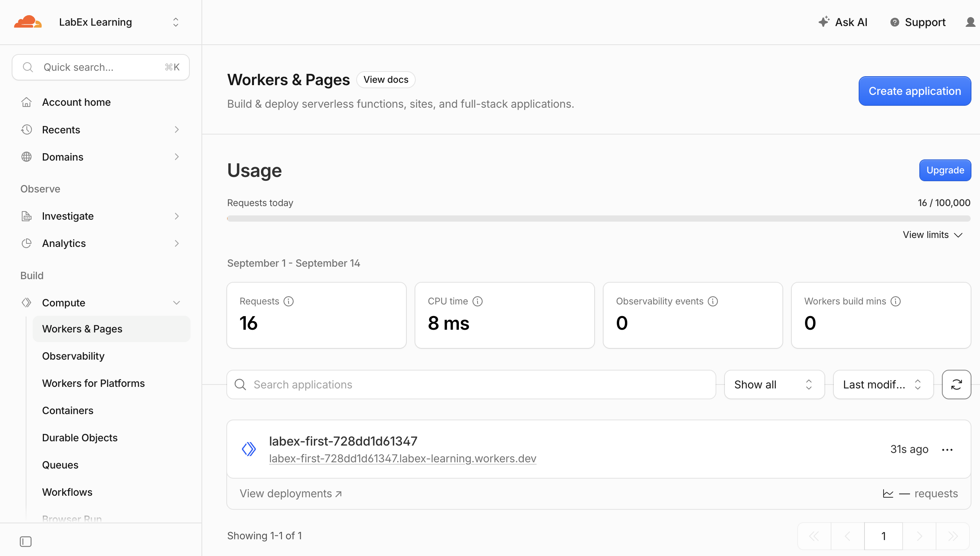Screen dimensions: 980x556
Task: Click the Ask AI sparkle icon
Action: (824, 22)
